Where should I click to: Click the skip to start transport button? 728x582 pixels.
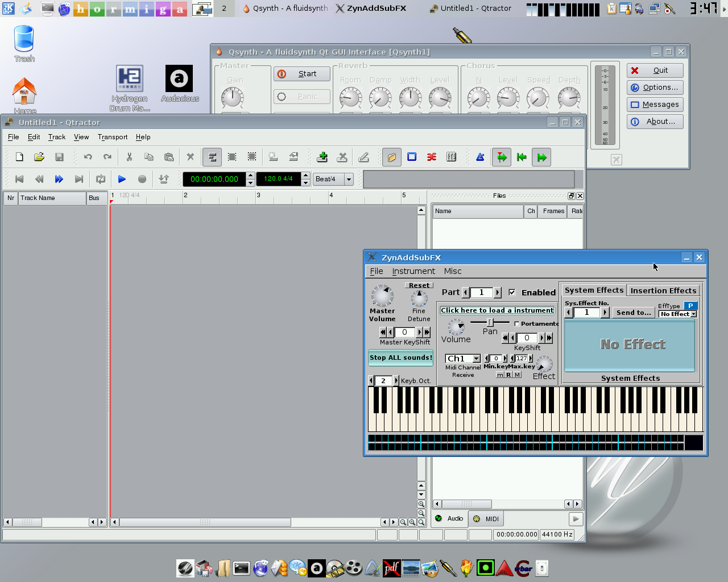[x=19, y=179]
